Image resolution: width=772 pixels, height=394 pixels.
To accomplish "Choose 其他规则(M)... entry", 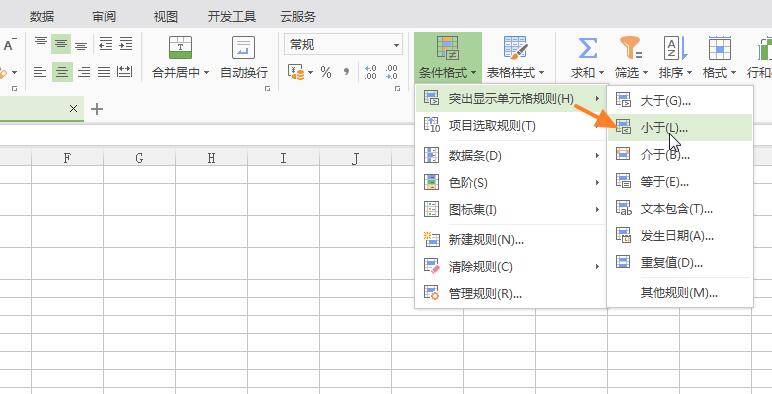I will [680, 293].
